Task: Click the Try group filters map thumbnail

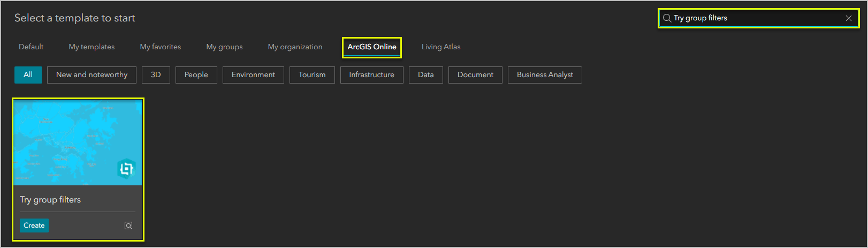Action: coord(78,142)
